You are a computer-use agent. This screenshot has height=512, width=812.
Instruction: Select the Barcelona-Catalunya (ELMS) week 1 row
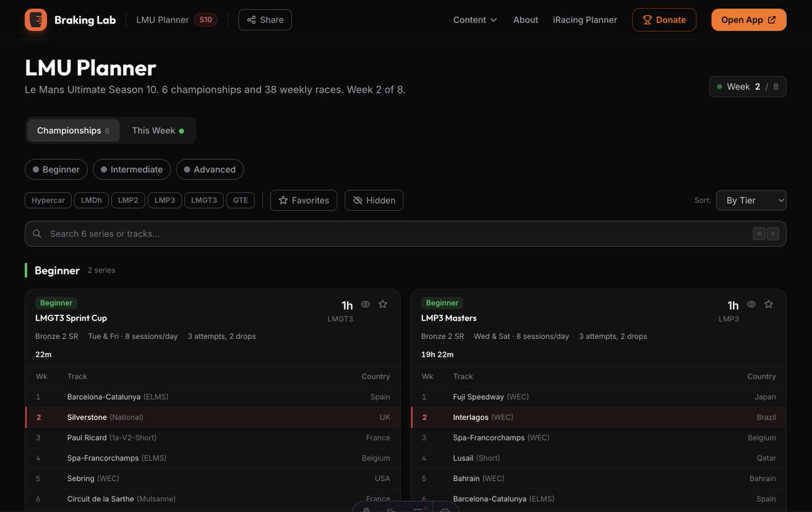pyautogui.click(x=212, y=397)
